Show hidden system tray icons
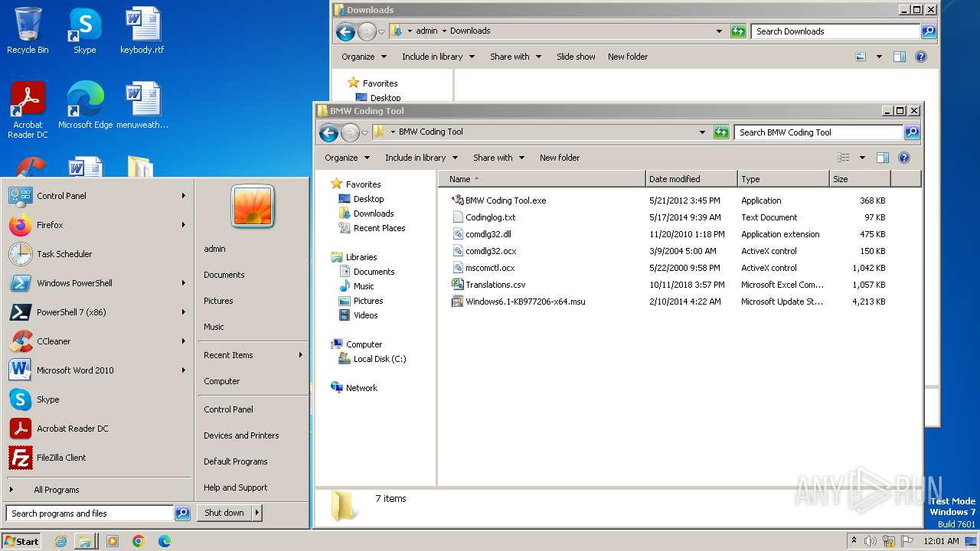The image size is (980, 551). (854, 541)
